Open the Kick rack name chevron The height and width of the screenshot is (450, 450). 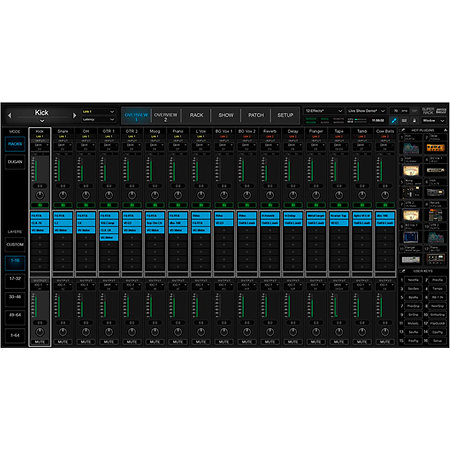(42, 121)
